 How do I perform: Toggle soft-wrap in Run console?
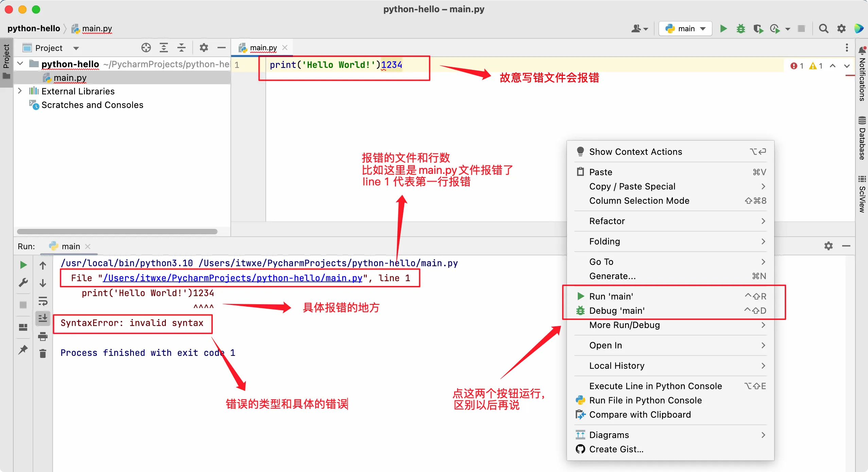pyautogui.click(x=43, y=301)
